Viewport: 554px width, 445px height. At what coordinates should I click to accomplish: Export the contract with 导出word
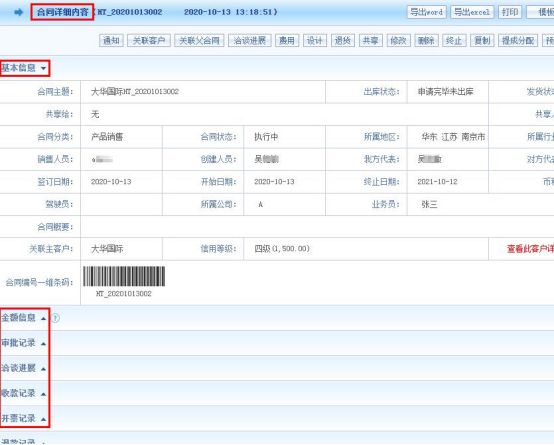[426, 12]
